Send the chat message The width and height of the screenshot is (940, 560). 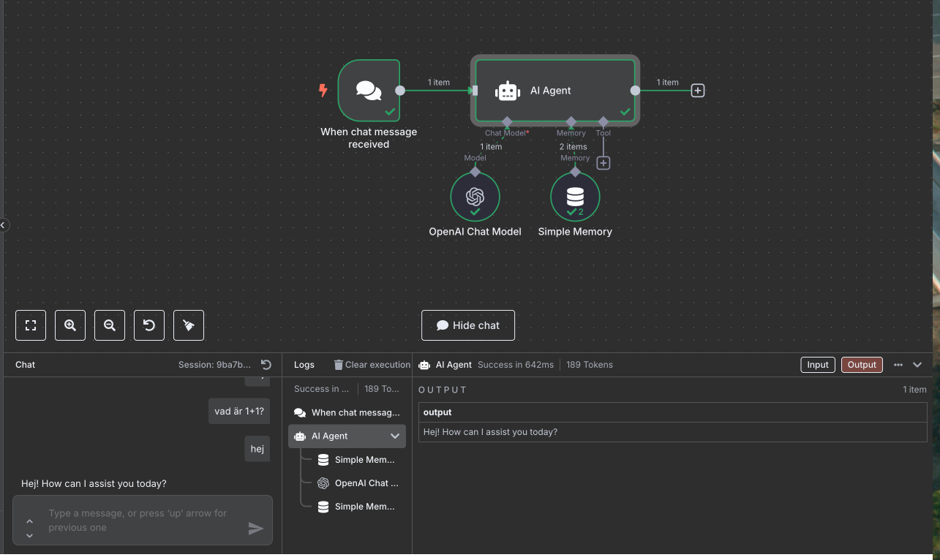[x=255, y=528]
